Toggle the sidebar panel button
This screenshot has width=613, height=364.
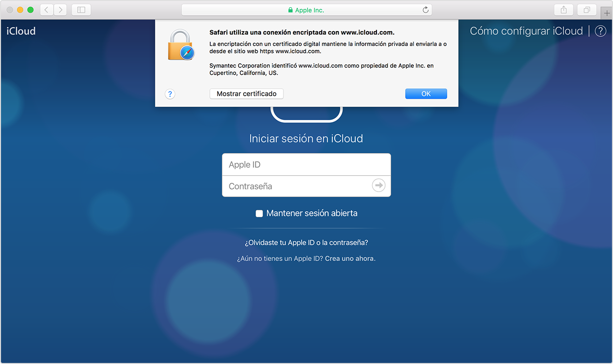click(x=81, y=10)
